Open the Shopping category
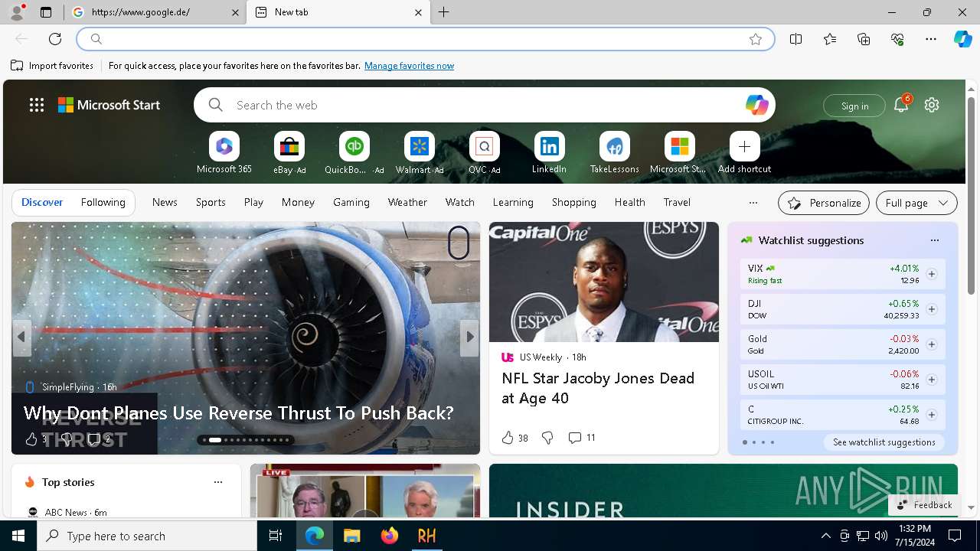The image size is (980, 551). 573,202
